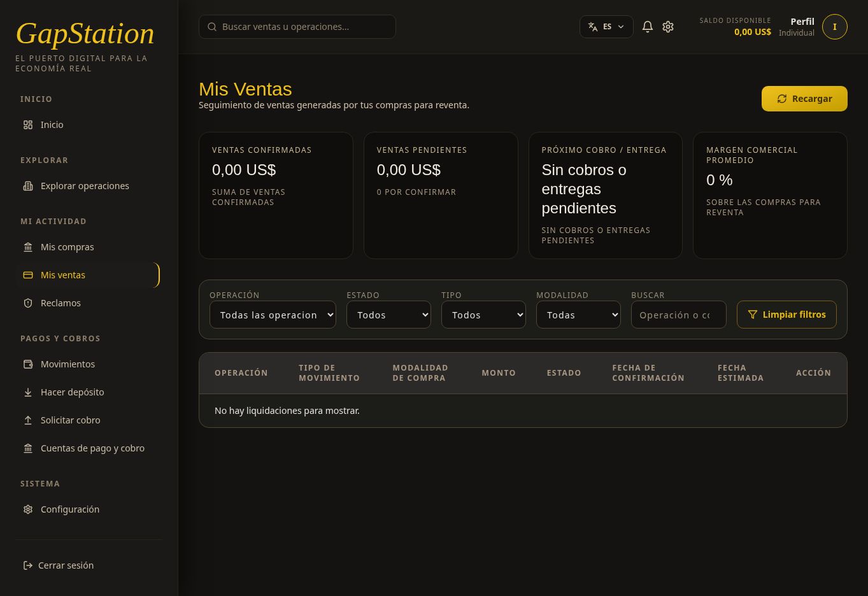This screenshot has width=868, height=596.
Task: Navigate to Mis compras
Action: [x=89, y=247]
